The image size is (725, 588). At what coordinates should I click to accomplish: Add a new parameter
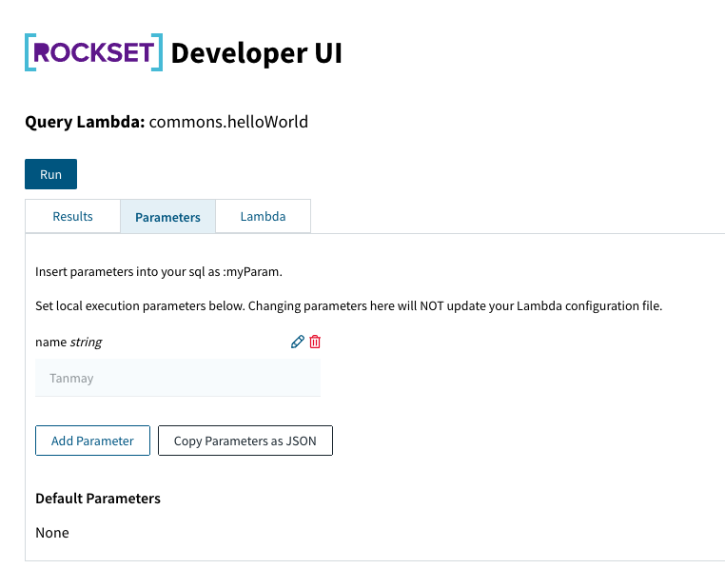[x=92, y=441]
